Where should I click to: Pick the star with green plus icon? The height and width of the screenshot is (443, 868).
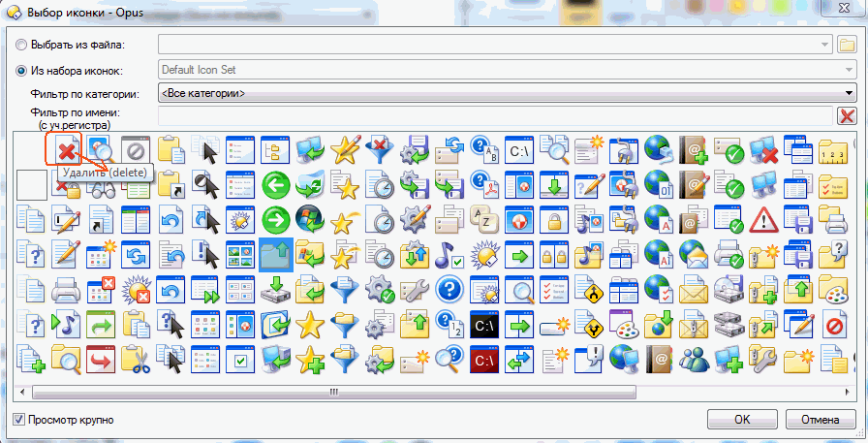click(310, 359)
